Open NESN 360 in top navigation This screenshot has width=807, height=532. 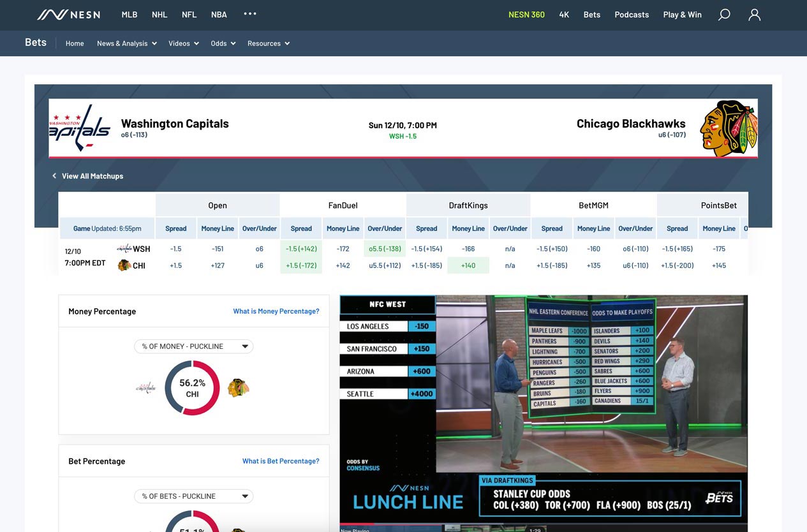tap(526, 15)
